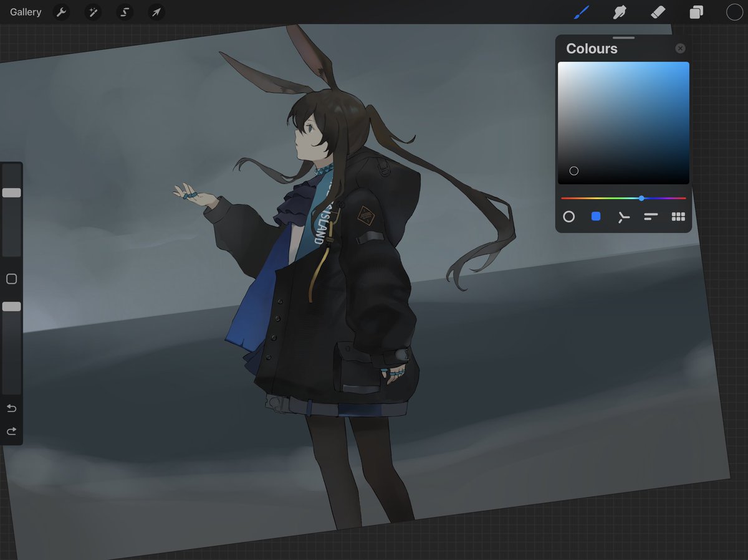The height and width of the screenshot is (560, 748).
Task: Click the hue slider
Action: 623,198
